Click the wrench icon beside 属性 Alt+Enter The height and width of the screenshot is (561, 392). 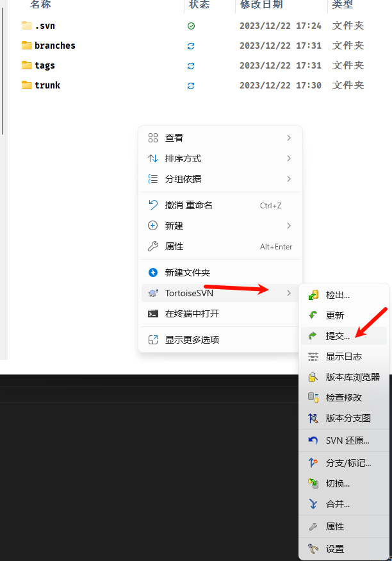(153, 246)
